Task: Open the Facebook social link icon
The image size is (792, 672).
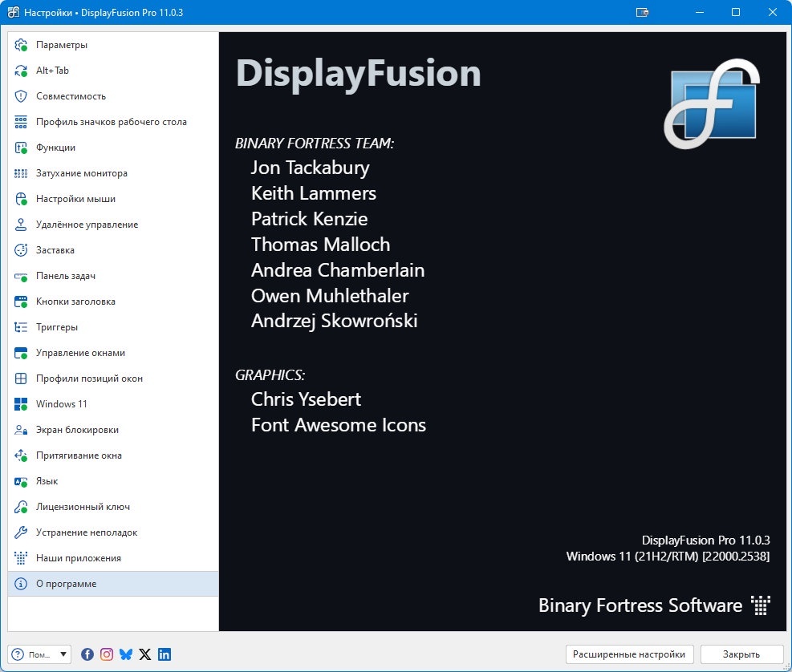Action: click(87, 654)
